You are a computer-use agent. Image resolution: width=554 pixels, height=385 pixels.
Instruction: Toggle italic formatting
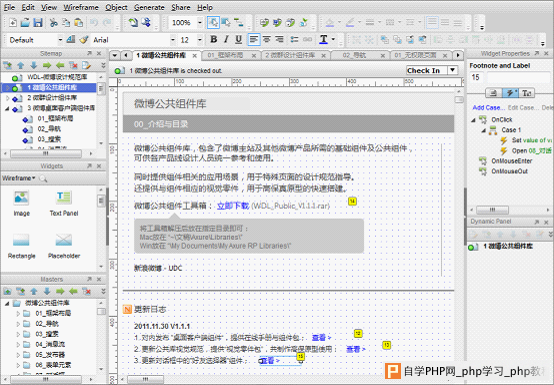(x=226, y=40)
